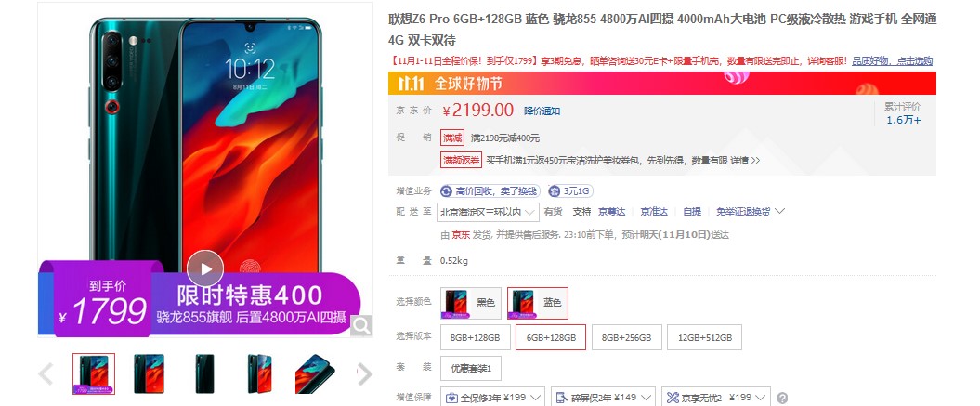
Task: Go to next thumbnails with right arrow
Action: pyautogui.click(x=364, y=374)
